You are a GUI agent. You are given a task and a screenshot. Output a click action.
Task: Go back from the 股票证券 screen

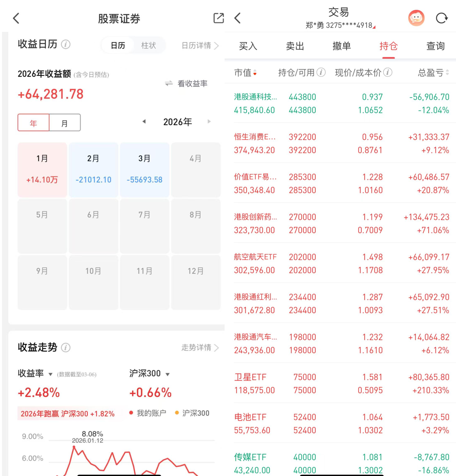(17, 18)
